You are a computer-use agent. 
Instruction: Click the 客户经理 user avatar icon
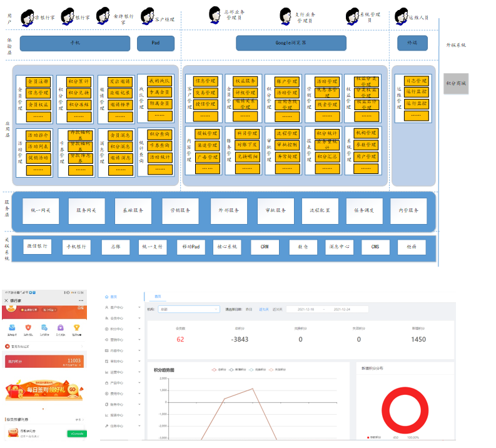tap(148, 16)
